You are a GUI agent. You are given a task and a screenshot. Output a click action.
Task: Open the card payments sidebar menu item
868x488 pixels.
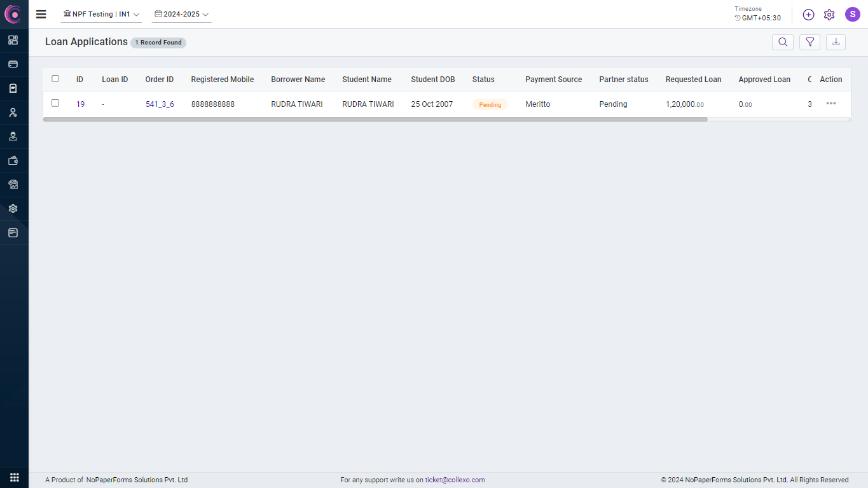click(13, 64)
